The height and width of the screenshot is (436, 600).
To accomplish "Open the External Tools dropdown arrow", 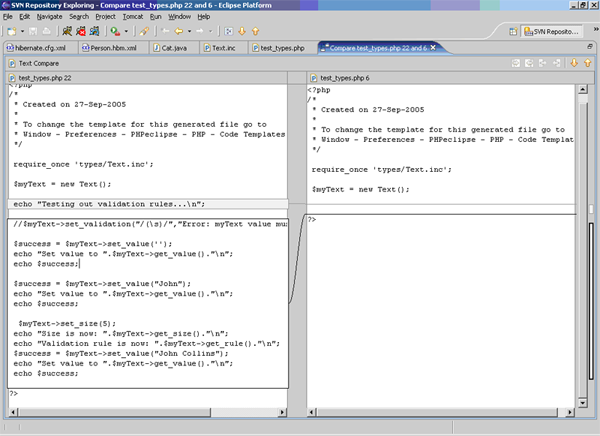I will (x=126, y=31).
